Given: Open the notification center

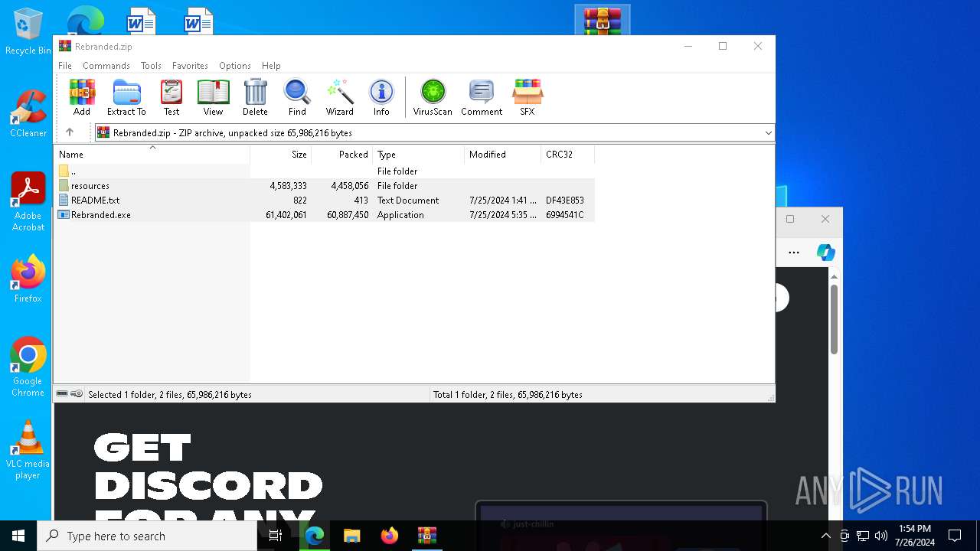Looking at the screenshot, I should pos(955,536).
